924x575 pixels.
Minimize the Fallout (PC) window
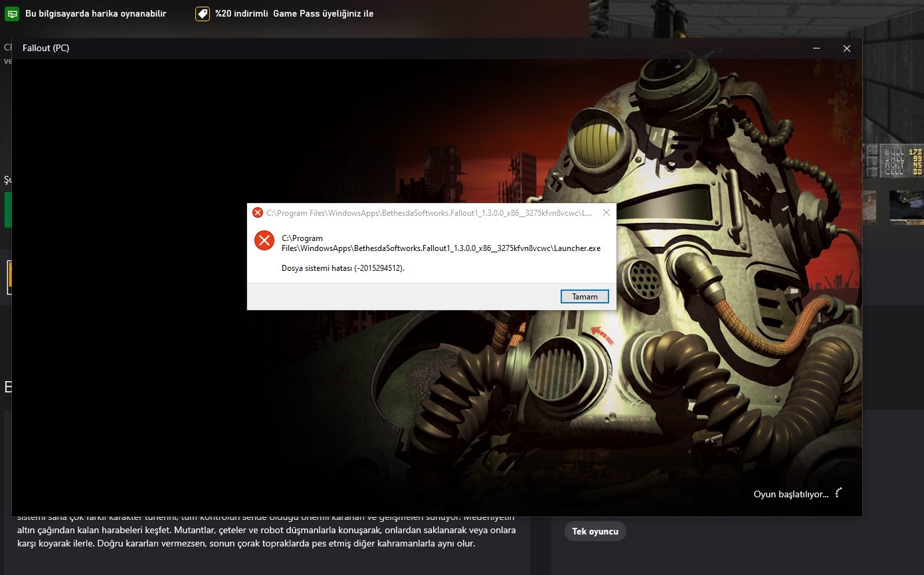point(816,48)
